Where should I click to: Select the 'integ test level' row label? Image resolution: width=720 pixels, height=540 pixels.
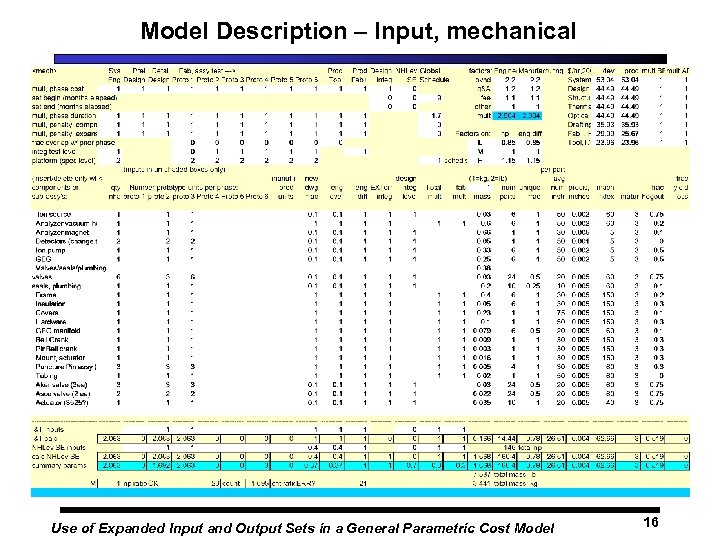coord(53,152)
